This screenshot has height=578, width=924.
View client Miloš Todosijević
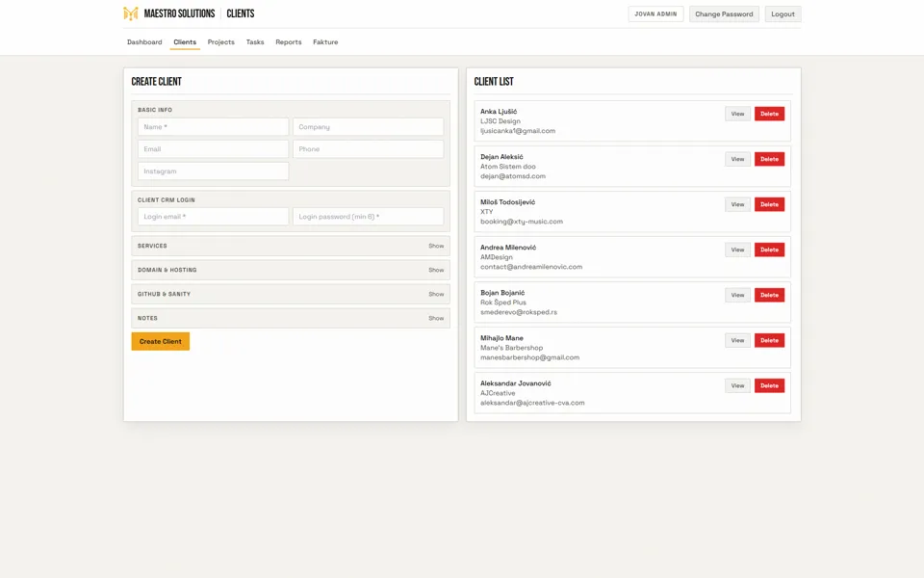pos(737,204)
